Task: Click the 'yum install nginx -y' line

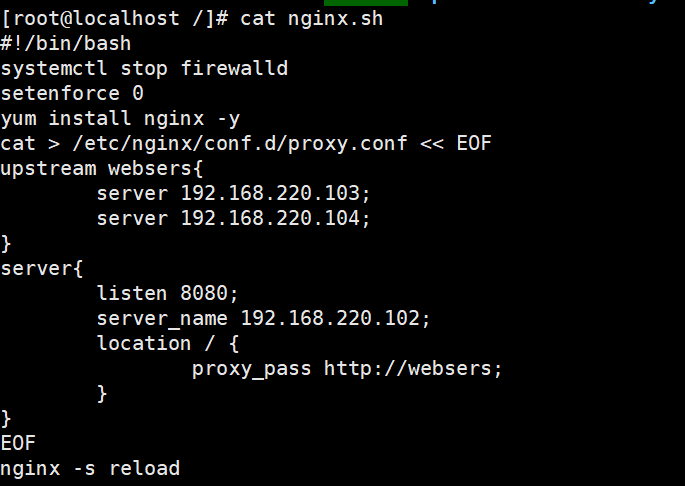Action: pyautogui.click(x=120, y=119)
